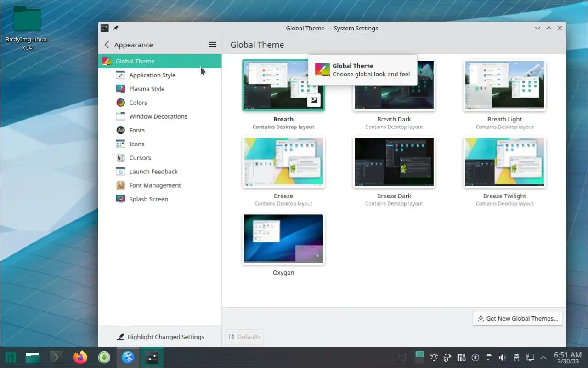The image size is (588, 368).
Task: Choose the Breath Light global theme
Action: coord(504,94)
